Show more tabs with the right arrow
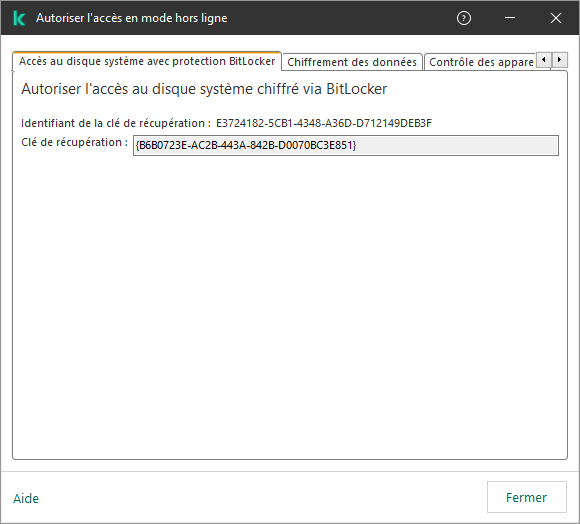 pyautogui.click(x=559, y=60)
